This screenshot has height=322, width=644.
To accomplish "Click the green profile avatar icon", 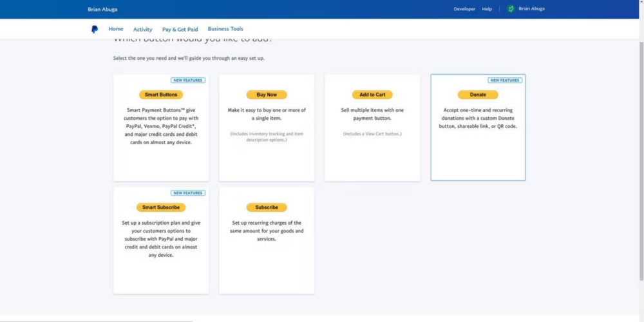I will click(x=511, y=8).
